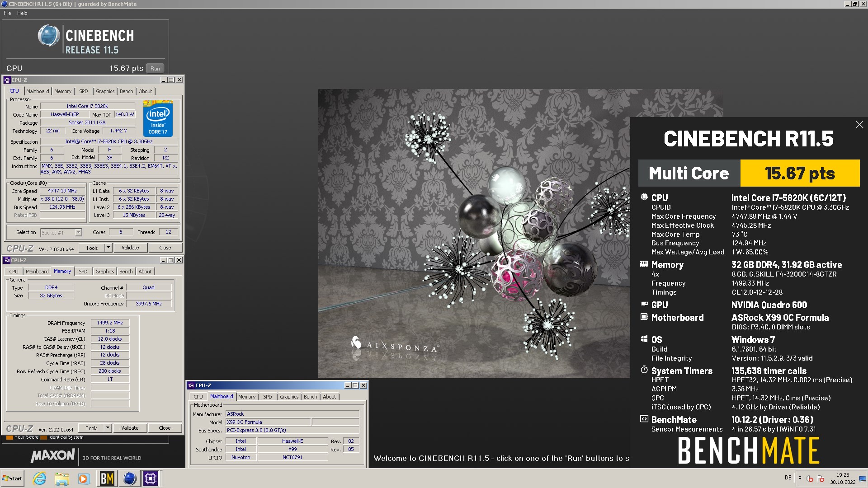868x488 pixels.
Task: Click the muted speaker volume tray icon
Action: pyautogui.click(x=810, y=479)
